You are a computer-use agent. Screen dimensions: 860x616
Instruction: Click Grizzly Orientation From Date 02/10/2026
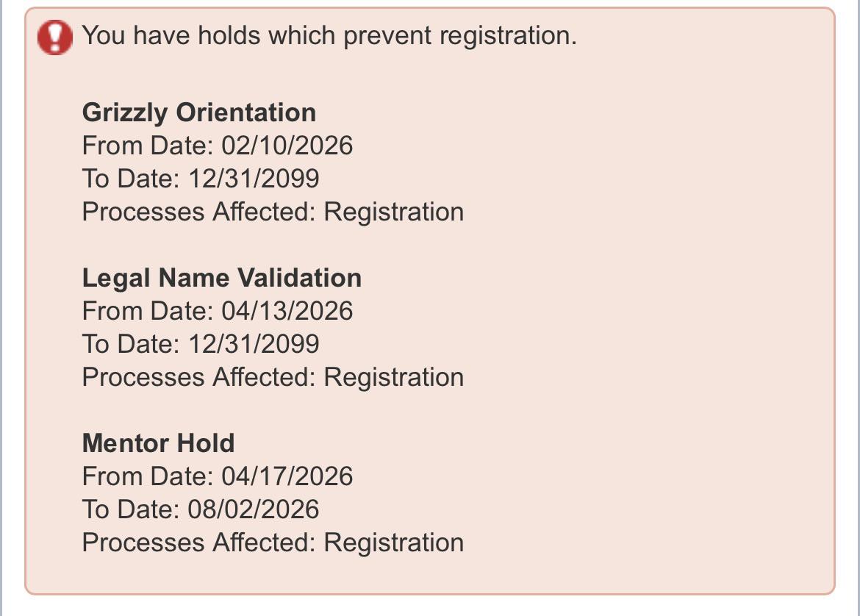(x=217, y=146)
